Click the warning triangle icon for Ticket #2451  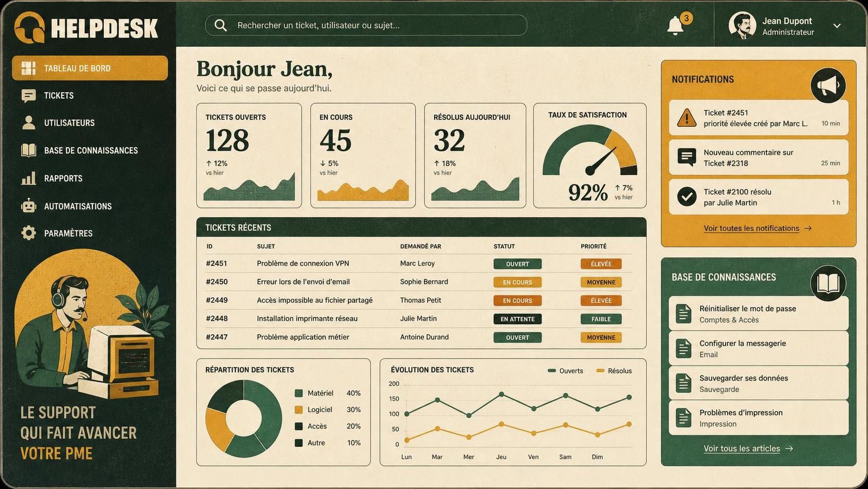point(687,118)
